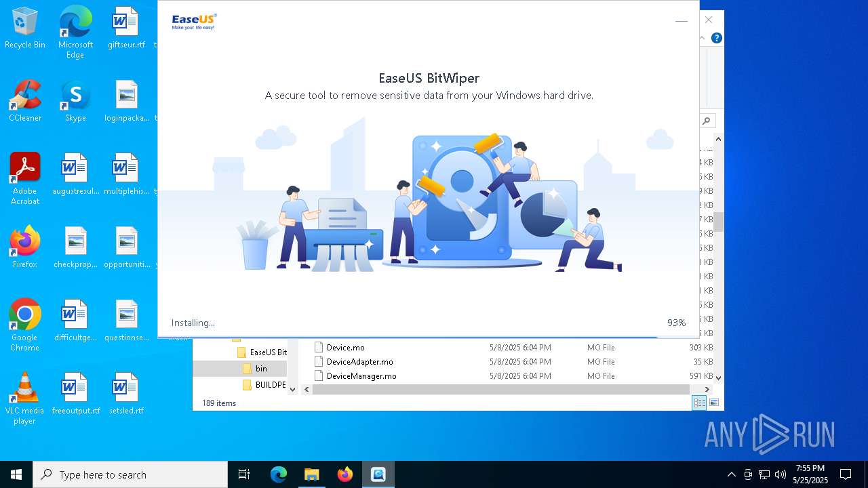Click file list scroll-down arrow in Explorer
Viewport: 868px width, 488px height.
[x=718, y=378]
